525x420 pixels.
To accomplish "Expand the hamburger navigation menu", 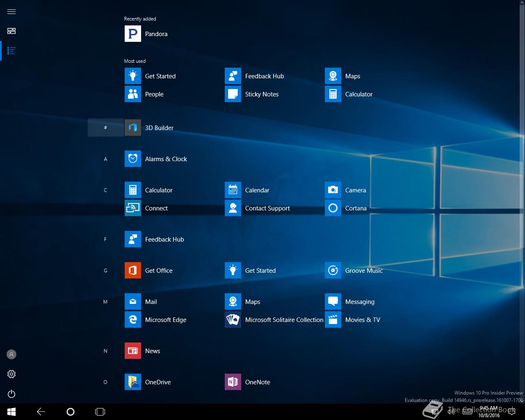I will pyautogui.click(x=11, y=11).
